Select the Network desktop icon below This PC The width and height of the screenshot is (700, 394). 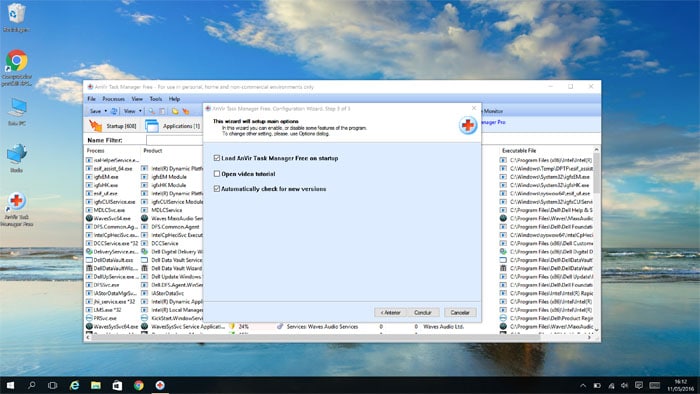click(x=17, y=158)
